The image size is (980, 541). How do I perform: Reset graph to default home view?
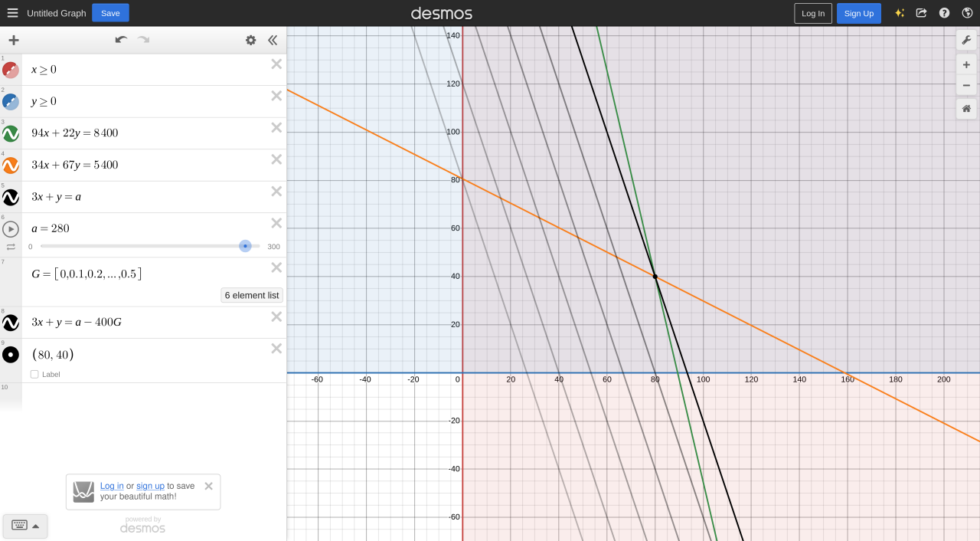point(966,109)
